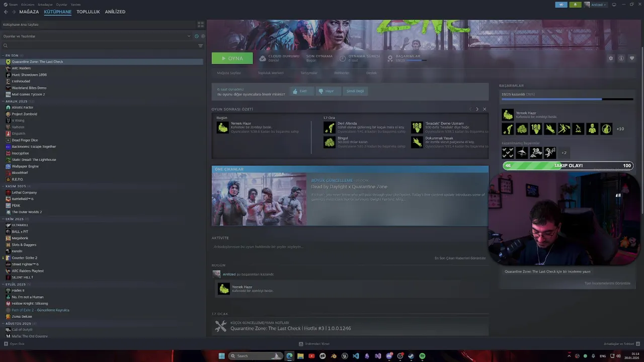Close the post-game summary panel

tap(485, 109)
